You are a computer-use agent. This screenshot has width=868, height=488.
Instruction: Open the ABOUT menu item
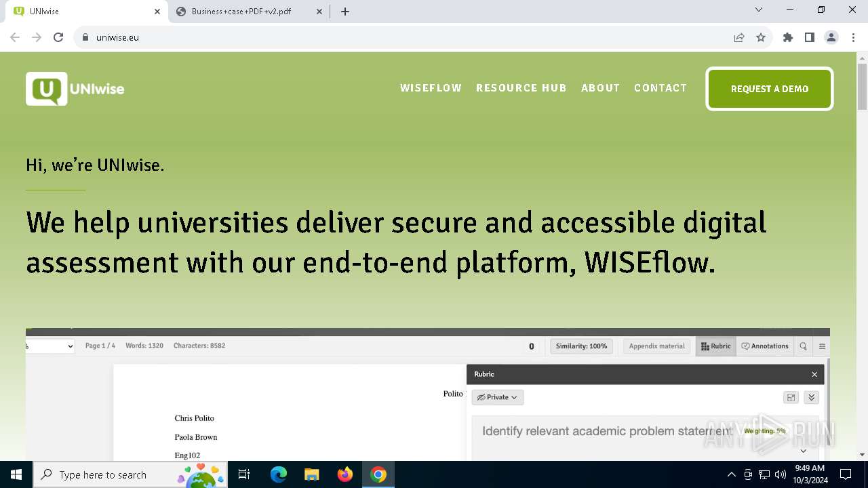600,88
